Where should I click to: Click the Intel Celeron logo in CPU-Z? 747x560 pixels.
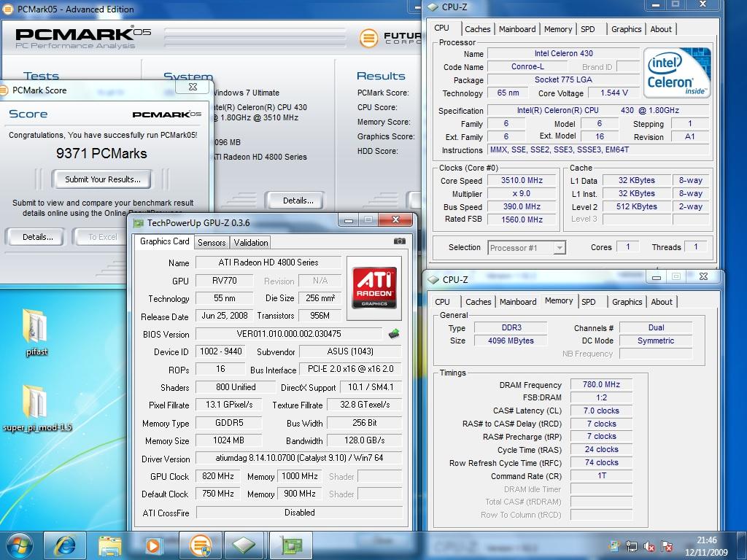(677, 72)
